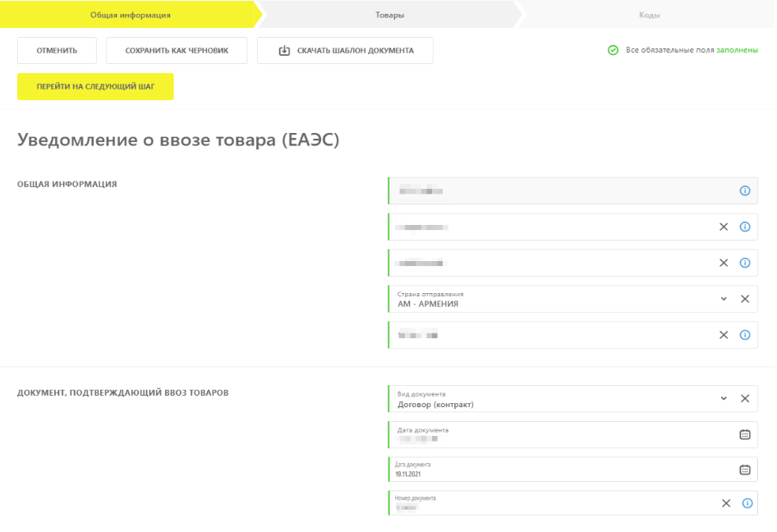
Task: Click the Договор (контракт) document type value
Action: pyautogui.click(x=435, y=405)
